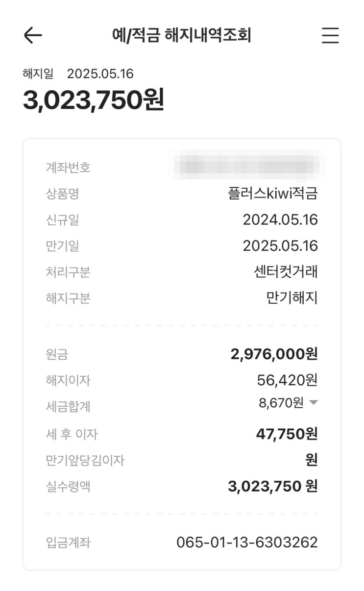The width and height of the screenshot is (364, 591).
Task: Tap the 원금 2,976,000원 amount
Action: coord(274,354)
